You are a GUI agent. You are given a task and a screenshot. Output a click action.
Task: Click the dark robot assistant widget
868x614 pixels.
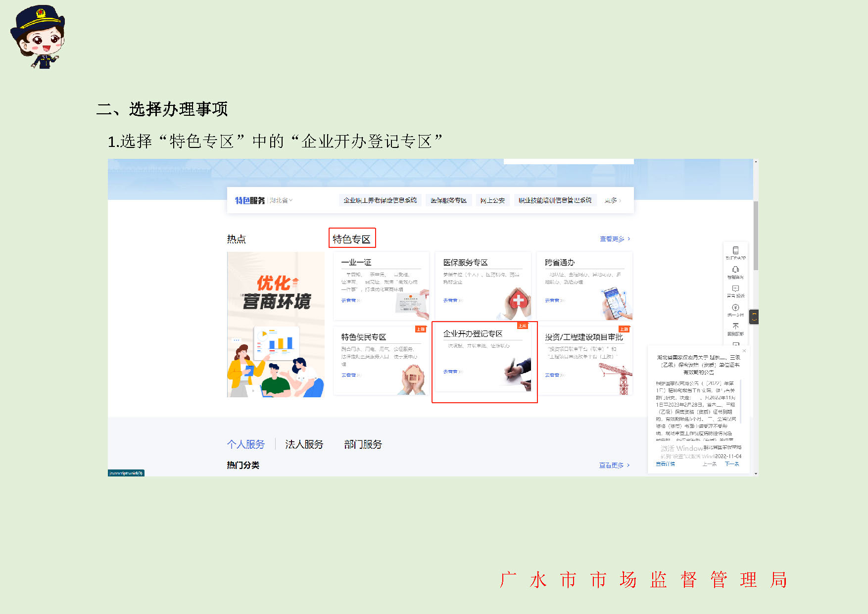coord(754,317)
